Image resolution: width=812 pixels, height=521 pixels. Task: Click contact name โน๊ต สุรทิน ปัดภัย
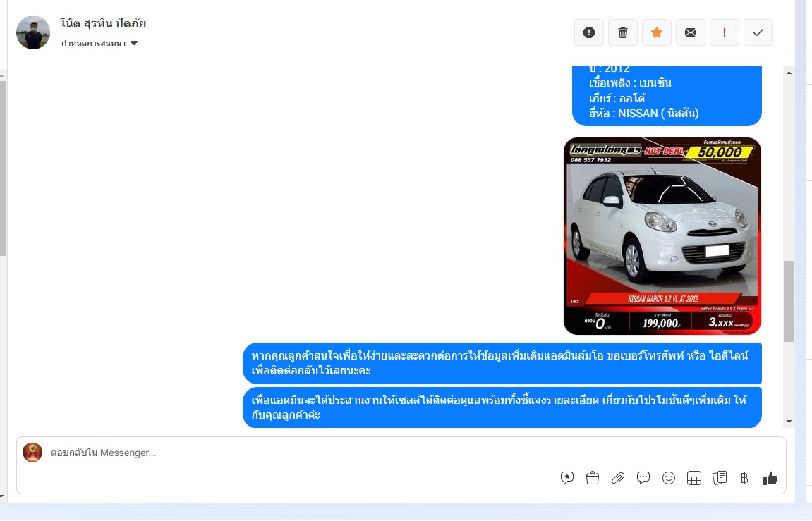(x=102, y=23)
